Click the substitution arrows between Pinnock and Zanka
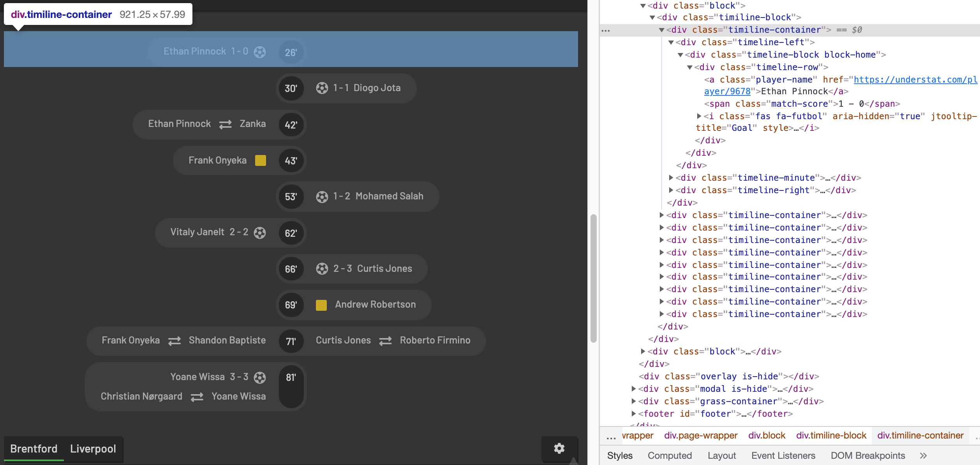Image resolution: width=980 pixels, height=465 pixels. tap(225, 124)
